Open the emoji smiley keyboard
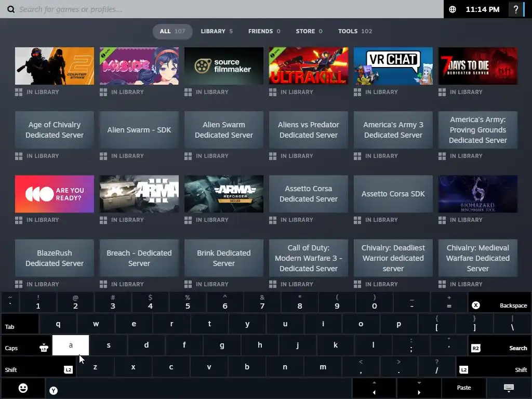532x399 pixels. (23, 388)
